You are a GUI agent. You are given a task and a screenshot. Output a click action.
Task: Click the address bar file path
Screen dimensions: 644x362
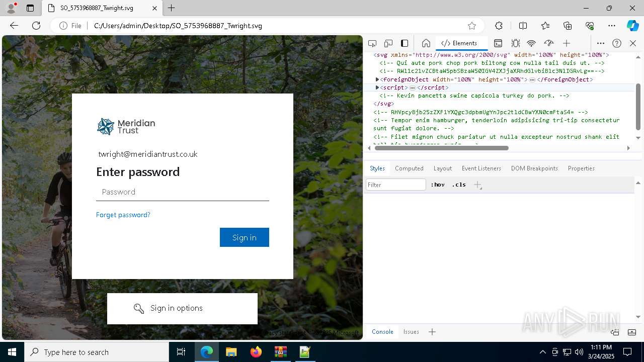pos(178,26)
